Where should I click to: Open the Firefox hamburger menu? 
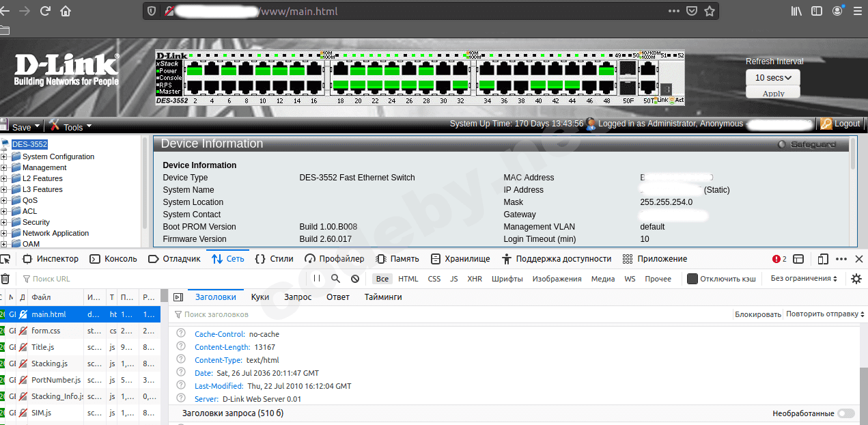pos(858,11)
